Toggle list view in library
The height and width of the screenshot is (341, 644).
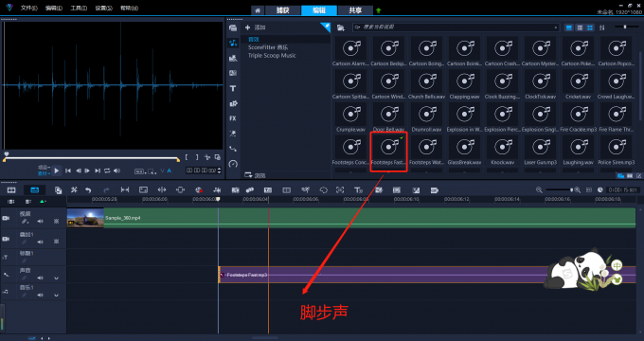point(580,27)
